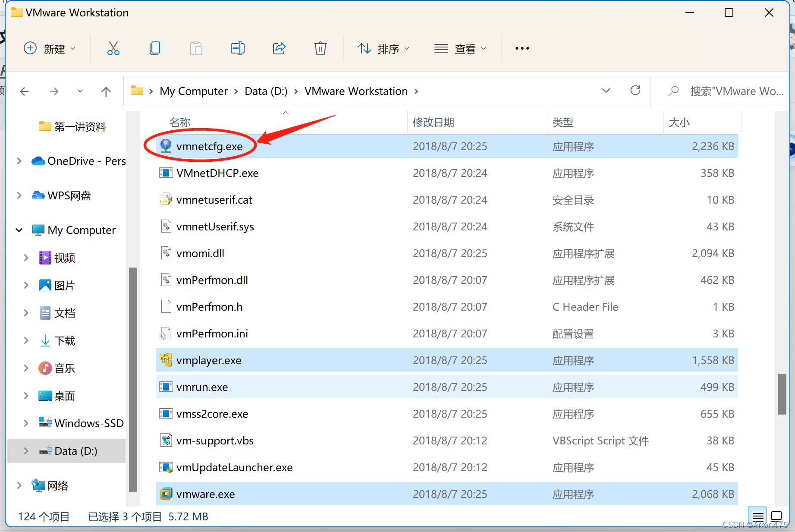Click the vm-support.vbs script icon
Viewport: 795px width, 532px height.
tap(166, 440)
